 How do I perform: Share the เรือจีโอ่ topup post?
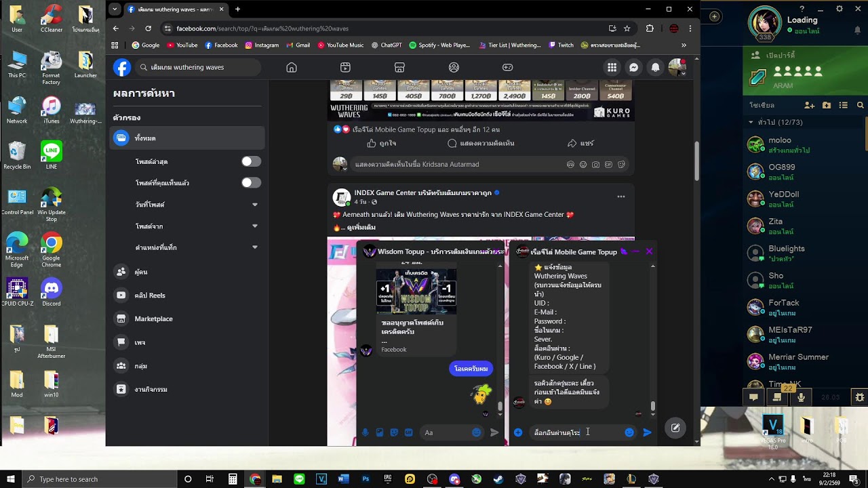(x=580, y=144)
